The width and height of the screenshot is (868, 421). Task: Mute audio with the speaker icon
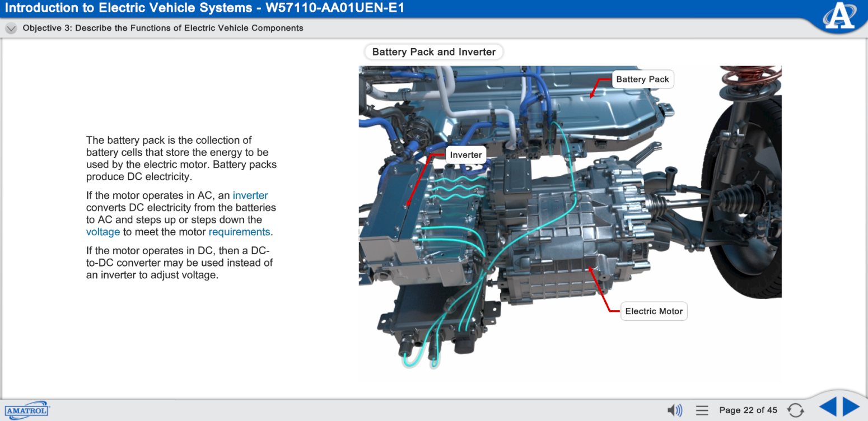pyautogui.click(x=675, y=410)
